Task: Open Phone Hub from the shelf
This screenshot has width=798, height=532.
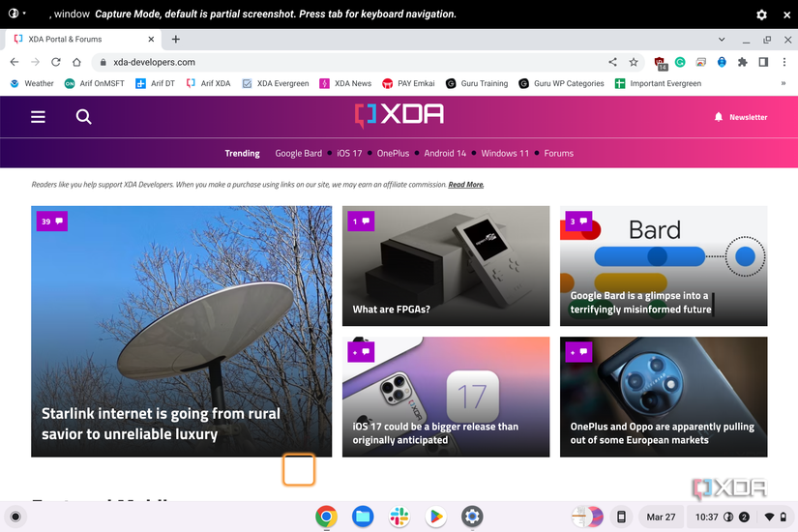Action: pos(621,517)
